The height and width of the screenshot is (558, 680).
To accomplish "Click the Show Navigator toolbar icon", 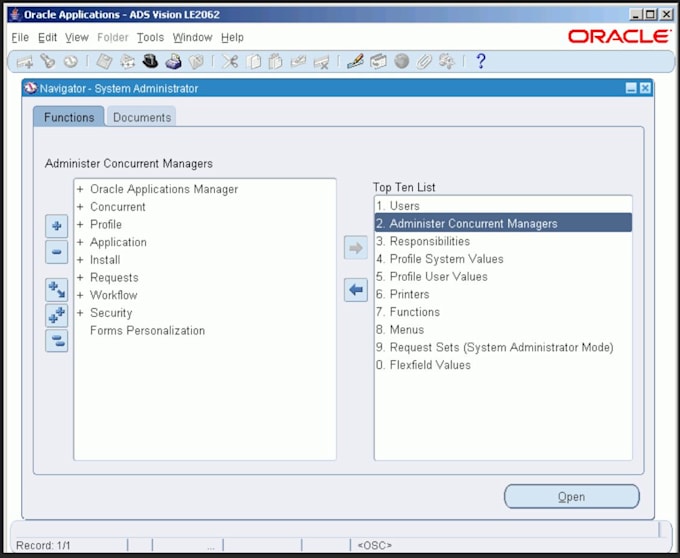I will point(71,62).
